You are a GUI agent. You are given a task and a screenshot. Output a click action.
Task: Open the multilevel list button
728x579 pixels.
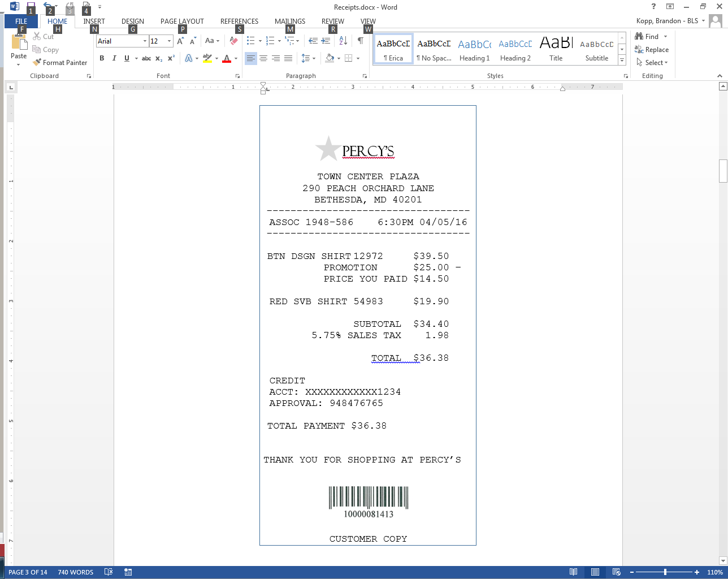coord(290,41)
